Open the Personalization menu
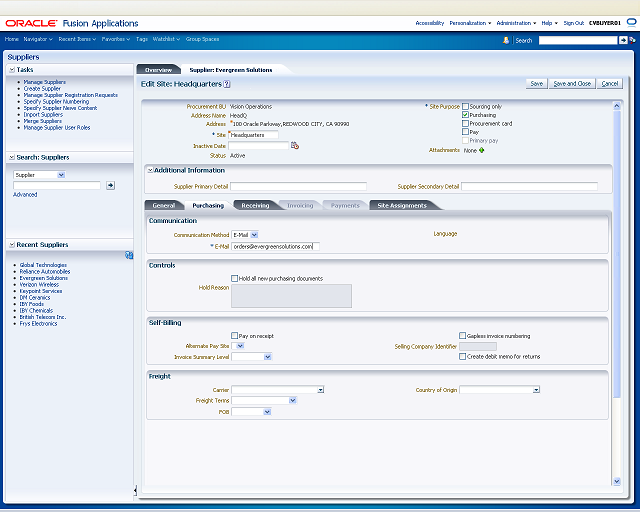The width and height of the screenshot is (640, 512). (470, 23)
